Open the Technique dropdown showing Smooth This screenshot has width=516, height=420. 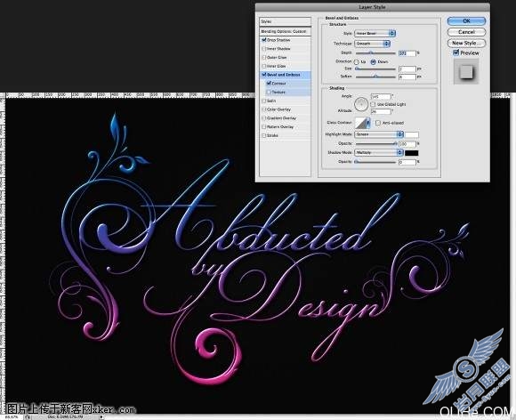pos(372,44)
